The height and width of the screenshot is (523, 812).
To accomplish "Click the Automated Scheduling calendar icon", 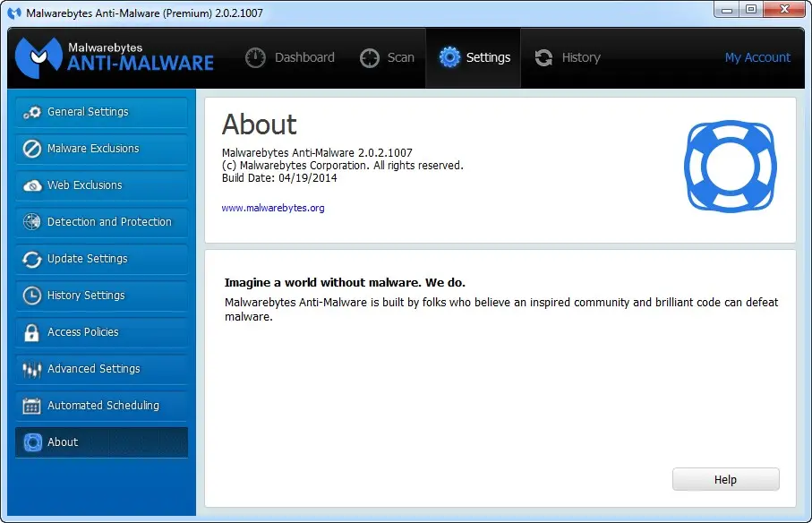I will pos(31,406).
